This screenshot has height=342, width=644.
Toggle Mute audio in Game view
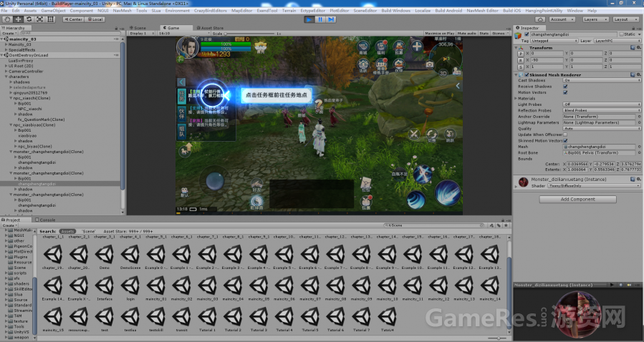(466, 33)
